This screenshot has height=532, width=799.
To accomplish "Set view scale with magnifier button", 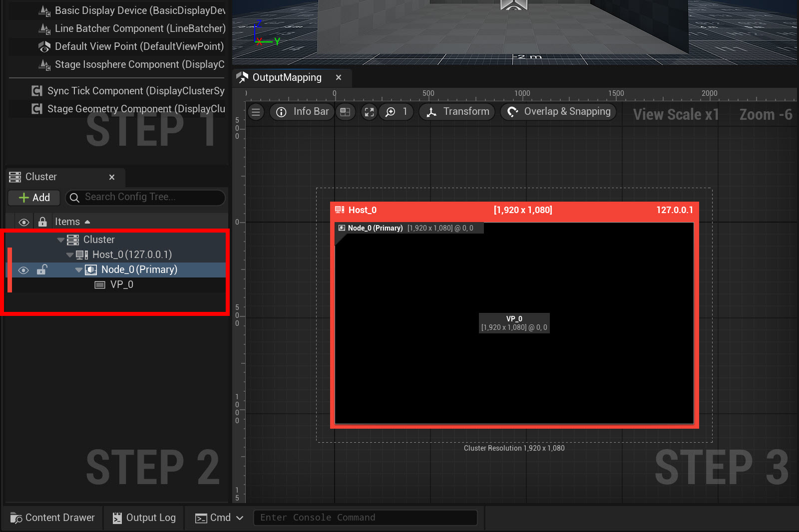I will (397, 112).
